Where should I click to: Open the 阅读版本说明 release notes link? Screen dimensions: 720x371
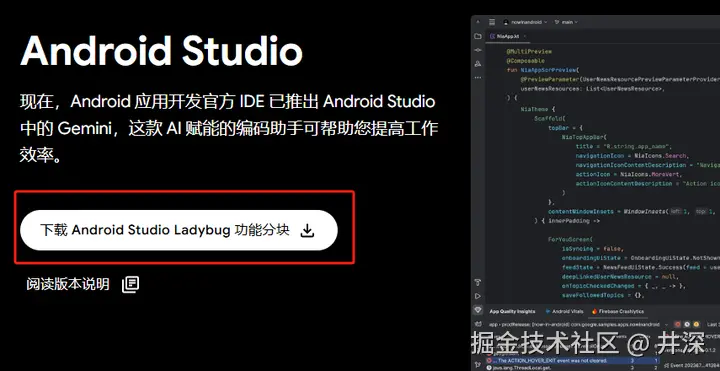point(83,284)
